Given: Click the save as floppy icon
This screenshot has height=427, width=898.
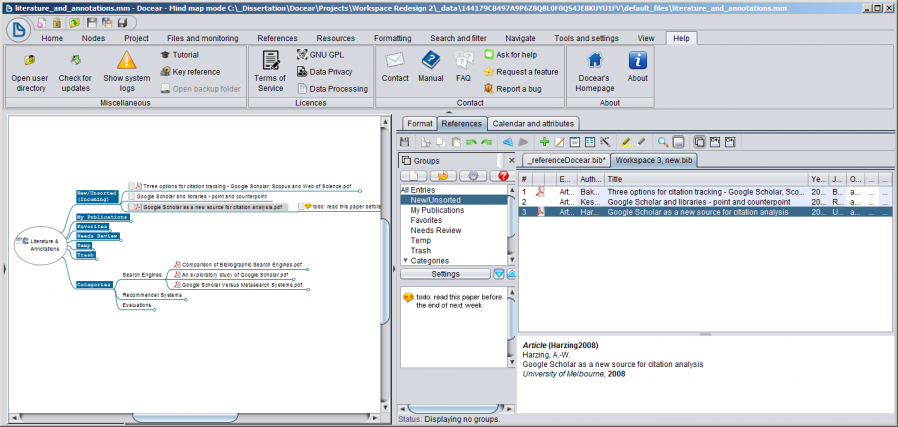Looking at the screenshot, I should (x=122, y=23).
